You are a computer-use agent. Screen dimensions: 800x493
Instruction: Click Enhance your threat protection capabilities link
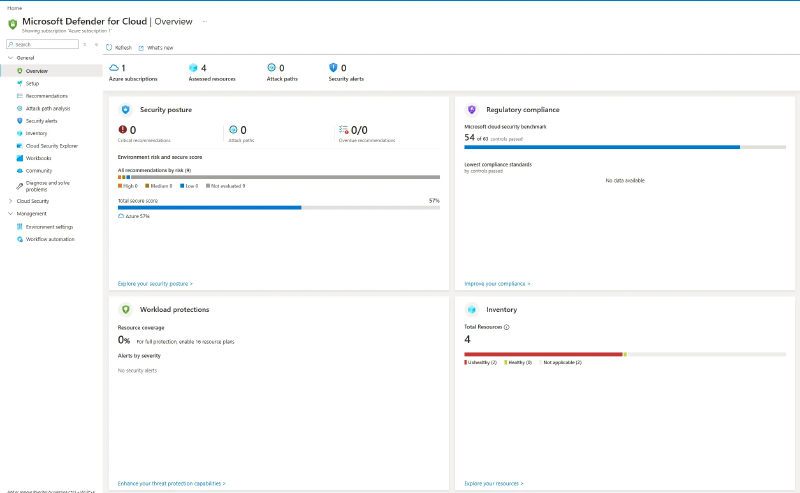point(171,483)
